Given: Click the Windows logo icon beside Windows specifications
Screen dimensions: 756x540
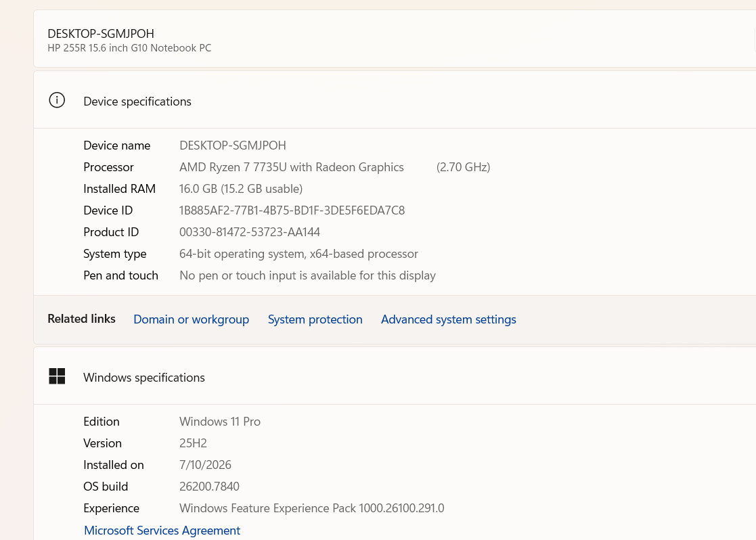Looking at the screenshot, I should tap(57, 376).
